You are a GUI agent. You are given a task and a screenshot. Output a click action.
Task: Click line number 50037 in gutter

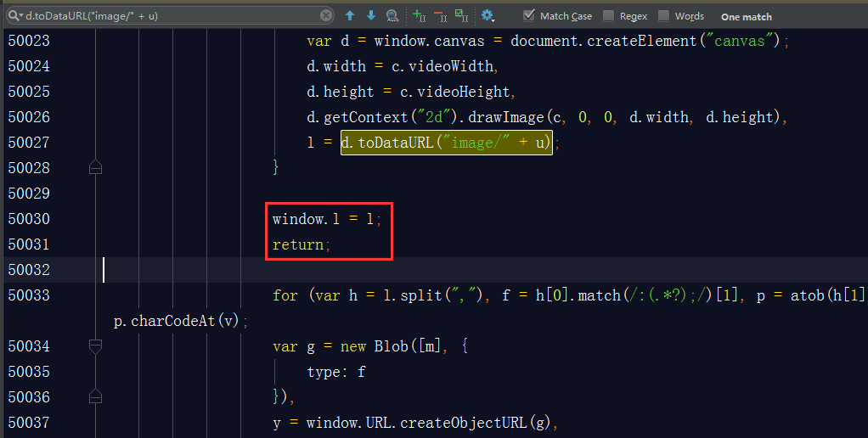point(29,423)
